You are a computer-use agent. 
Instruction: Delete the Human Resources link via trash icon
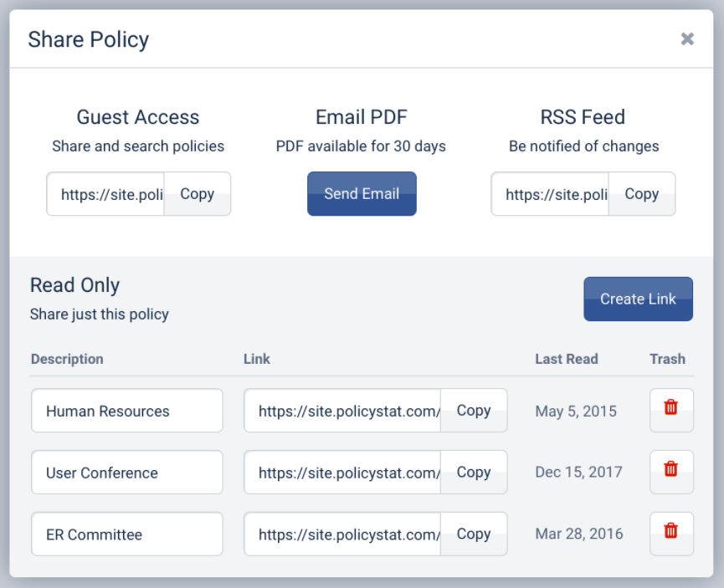670,411
